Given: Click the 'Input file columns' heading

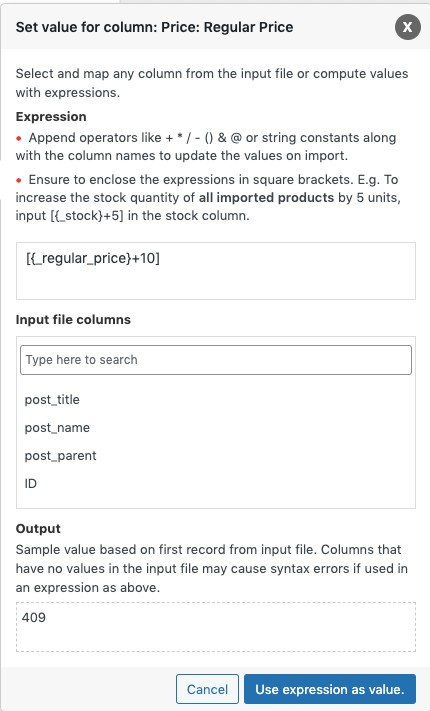Looking at the screenshot, I should [73, 320].
